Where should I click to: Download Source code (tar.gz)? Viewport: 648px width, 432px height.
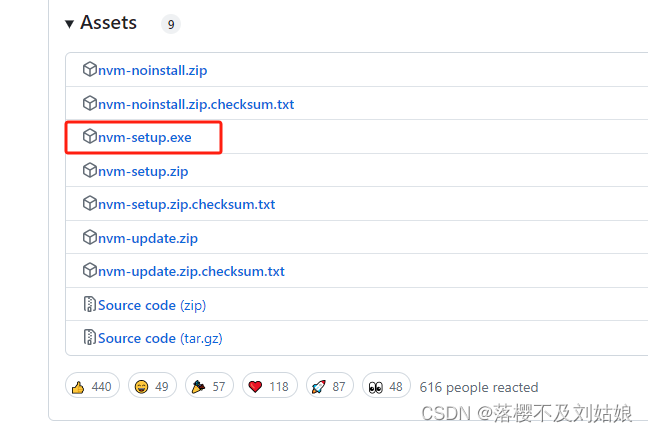click(160, 339)
